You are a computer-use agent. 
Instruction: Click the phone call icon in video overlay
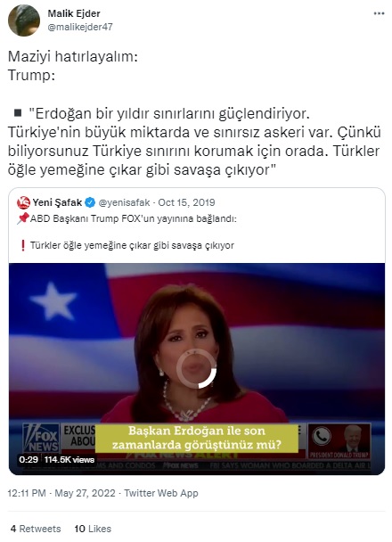point(322,436)
